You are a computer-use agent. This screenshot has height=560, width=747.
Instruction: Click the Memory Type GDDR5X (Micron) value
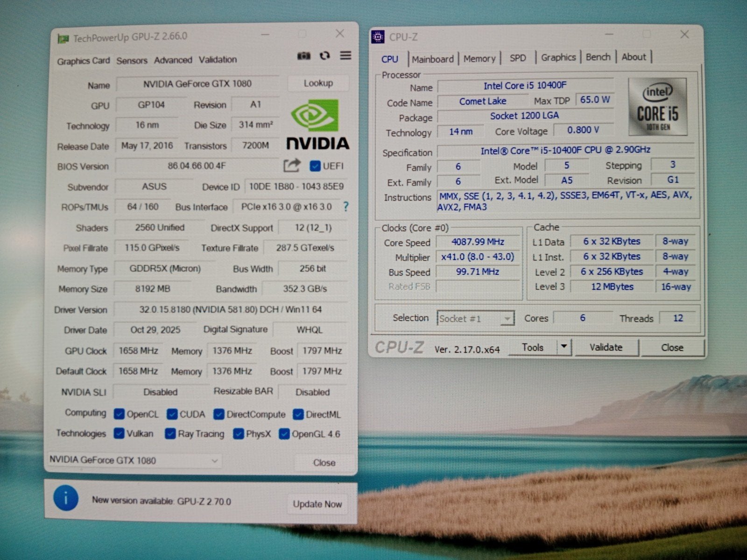click(165, 268)
